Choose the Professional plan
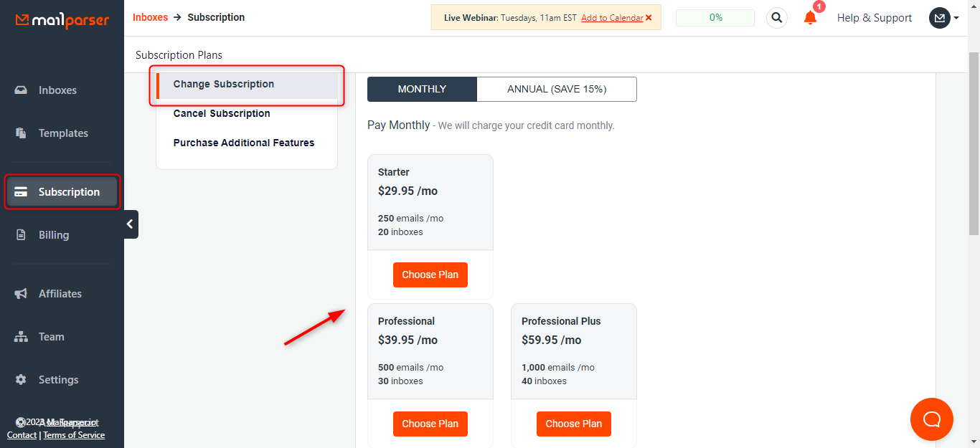The image size is (980, 448). (x=430, y=424)
